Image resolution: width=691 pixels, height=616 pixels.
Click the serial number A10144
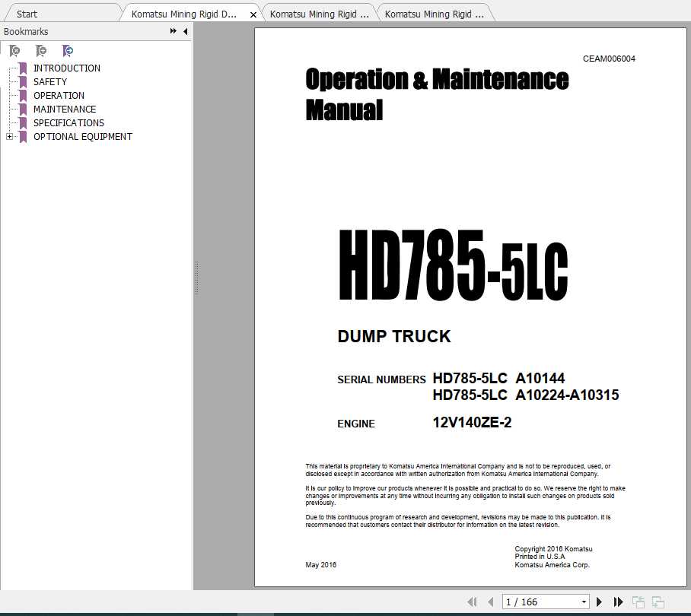point(540,378)
